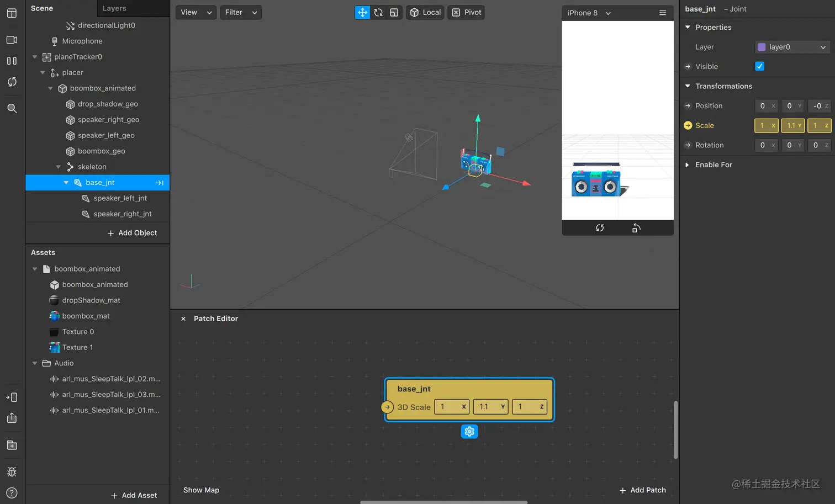Viewport: 835px width, 504px height.
Task: Collapse the Transformations section
Action: pyautogui.click(x=688, y=86)
